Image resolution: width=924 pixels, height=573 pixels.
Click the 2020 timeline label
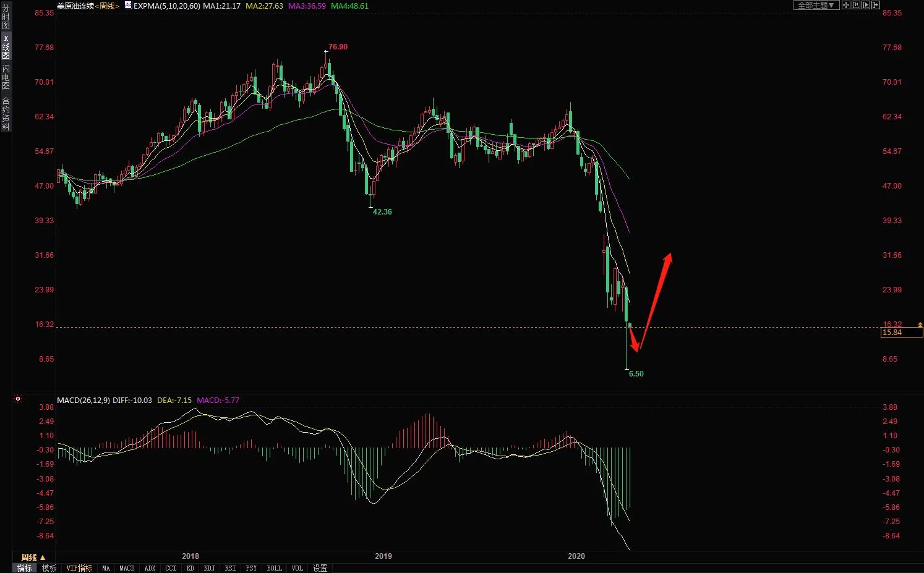pos(576,556)
